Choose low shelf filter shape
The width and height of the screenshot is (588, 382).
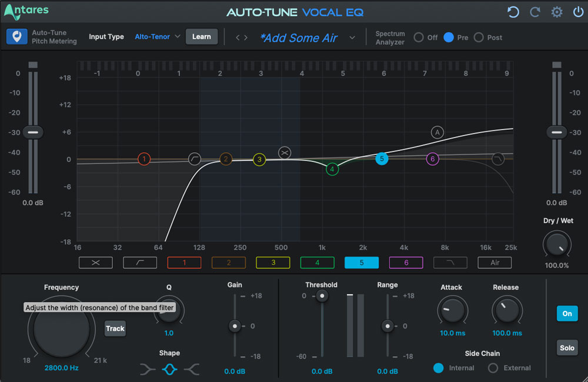pyautogui.click(x=148, y=369)
